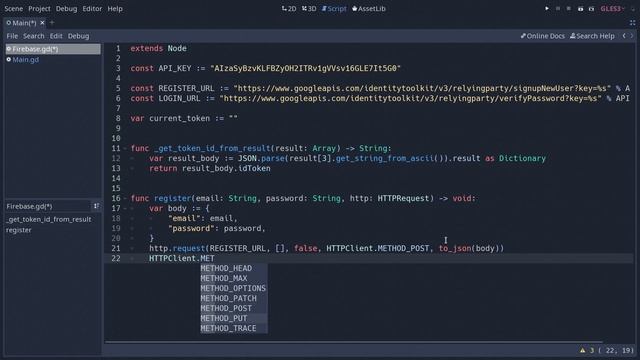The width and height of the screenshot is (640, 360).
Task: Toggle alphabetical sorting of methods list
Action: tap(96, 206)
